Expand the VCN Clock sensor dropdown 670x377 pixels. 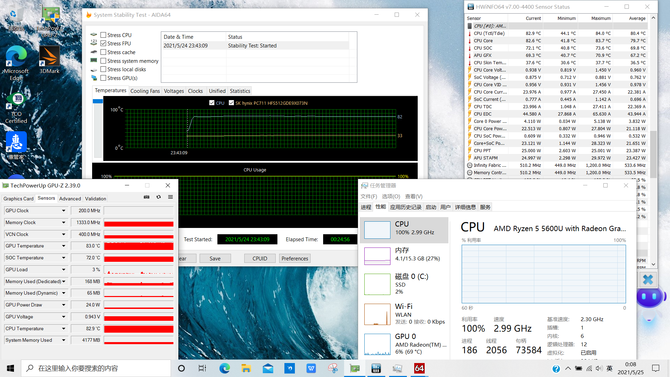tap(64, 234)
